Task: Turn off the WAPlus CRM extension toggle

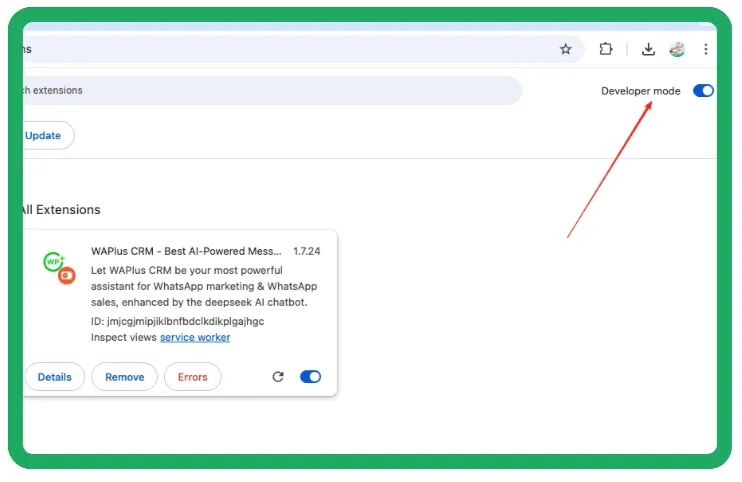Action: tap(310, 377)
